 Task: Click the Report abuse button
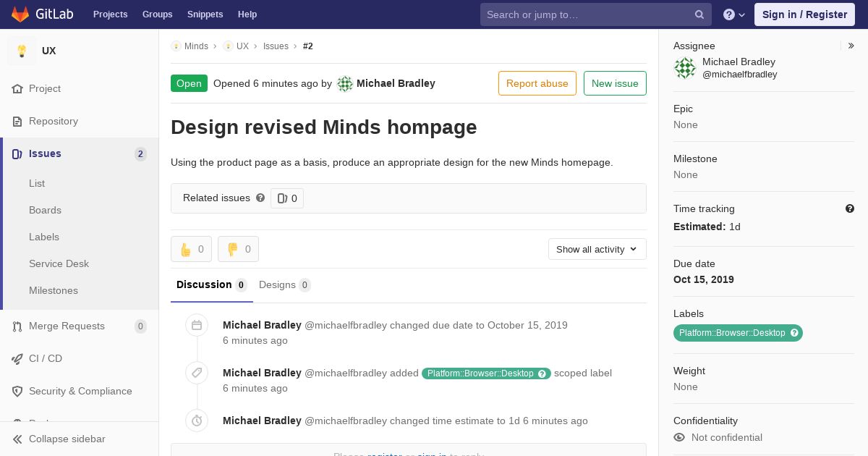pyautogui.click(x=537, y=83)
